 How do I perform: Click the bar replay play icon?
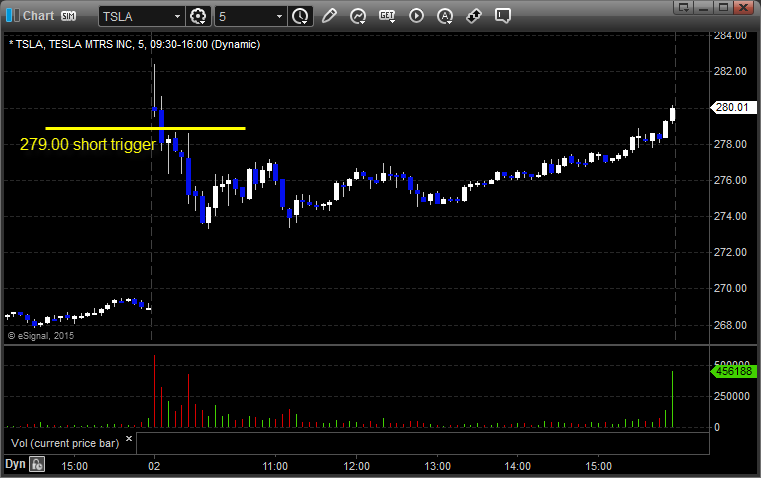[416, 16]
